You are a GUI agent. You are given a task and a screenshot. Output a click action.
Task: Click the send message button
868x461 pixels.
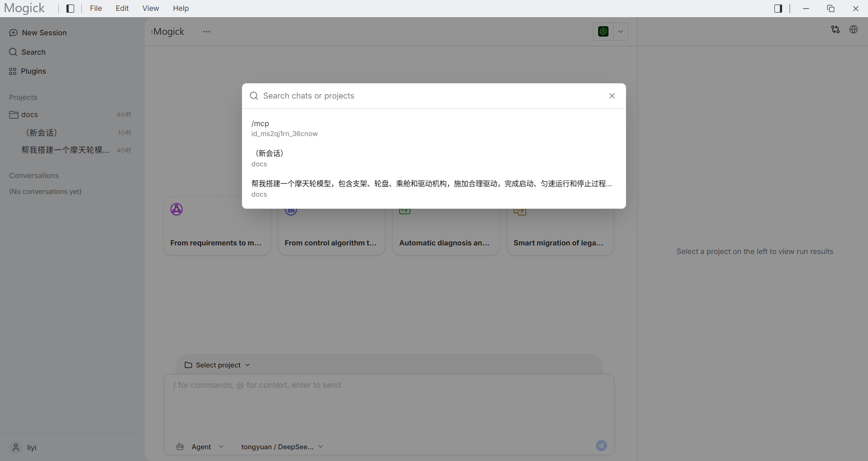coord(601,446)
